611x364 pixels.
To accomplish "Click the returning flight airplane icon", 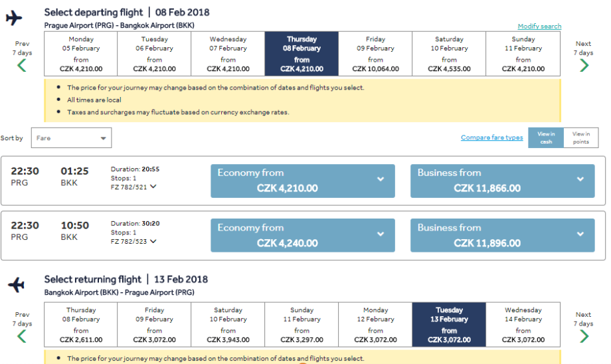I will (16, 286).
